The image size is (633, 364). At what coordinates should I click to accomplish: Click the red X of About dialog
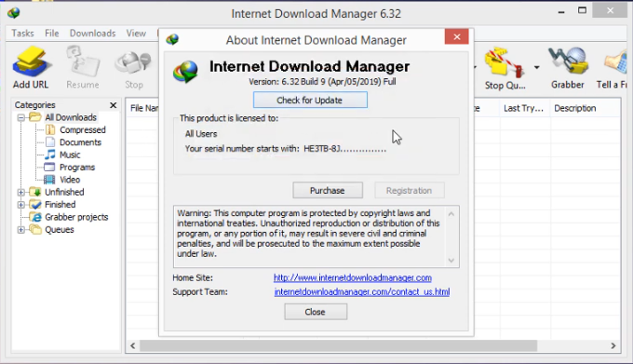click(456, 36)
